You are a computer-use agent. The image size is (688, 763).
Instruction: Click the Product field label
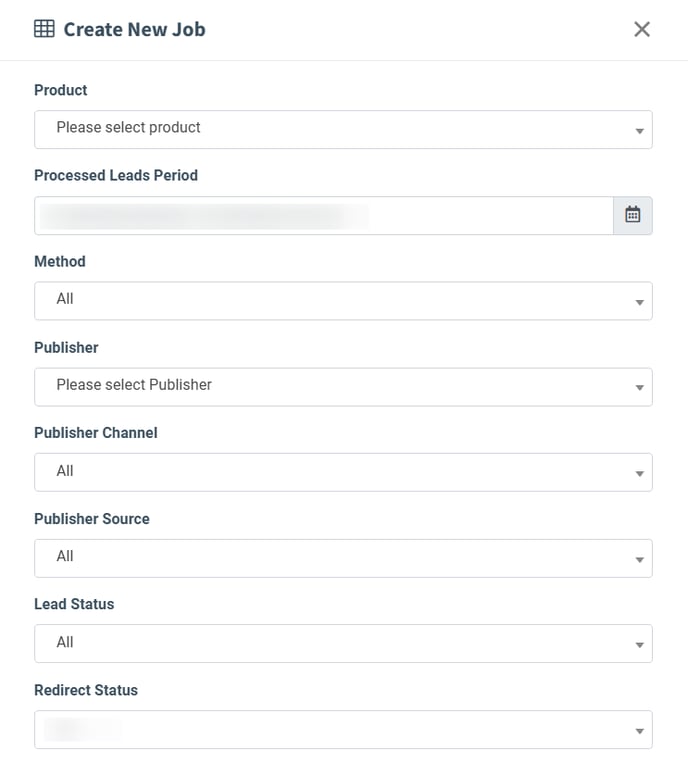(x=61, y=90)
